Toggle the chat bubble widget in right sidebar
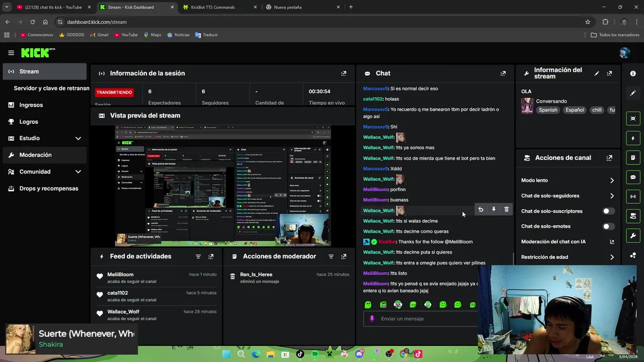 (x=633, y=177)
